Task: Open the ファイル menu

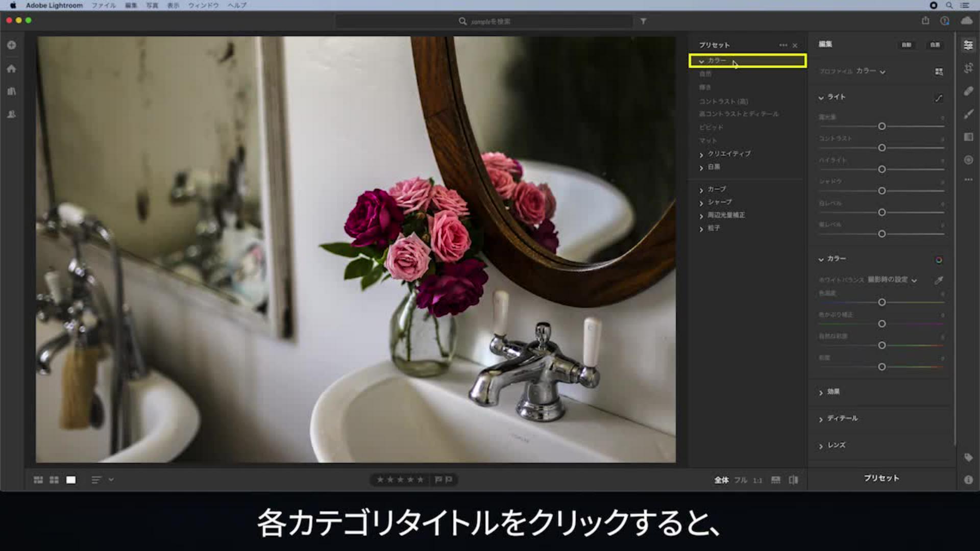Action: point(104,6)
